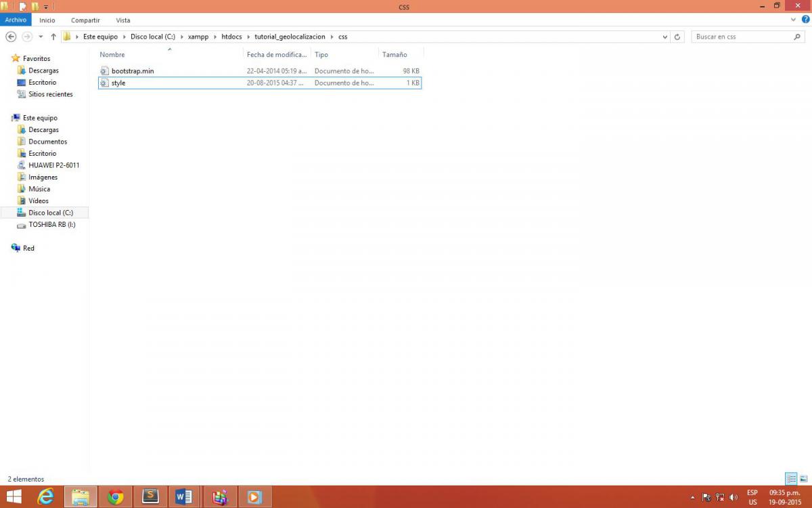
Task: Open the Windows Start button
Action: point(14,496)
